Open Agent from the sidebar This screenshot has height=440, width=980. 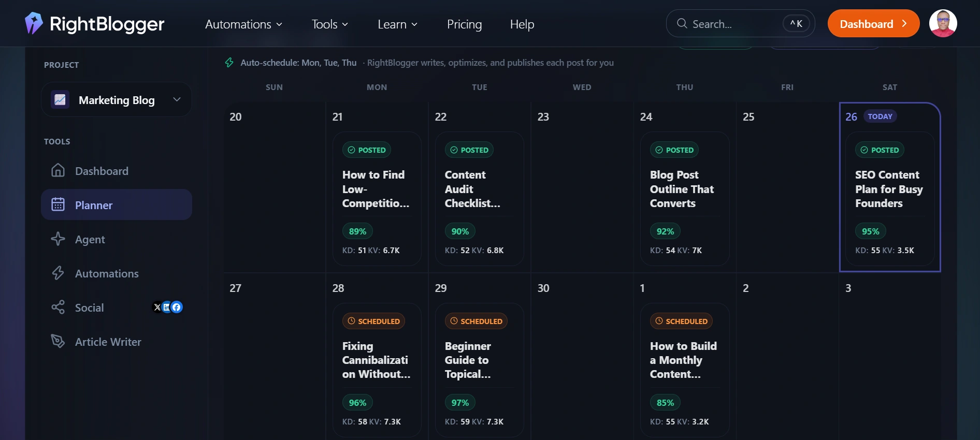[117, 239]
